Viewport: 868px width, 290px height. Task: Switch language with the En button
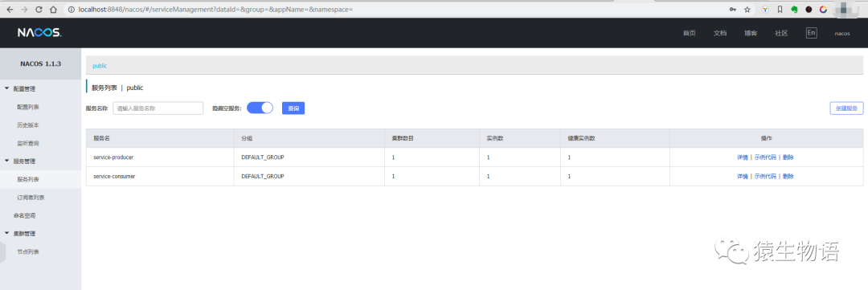[x=811, y=33]
